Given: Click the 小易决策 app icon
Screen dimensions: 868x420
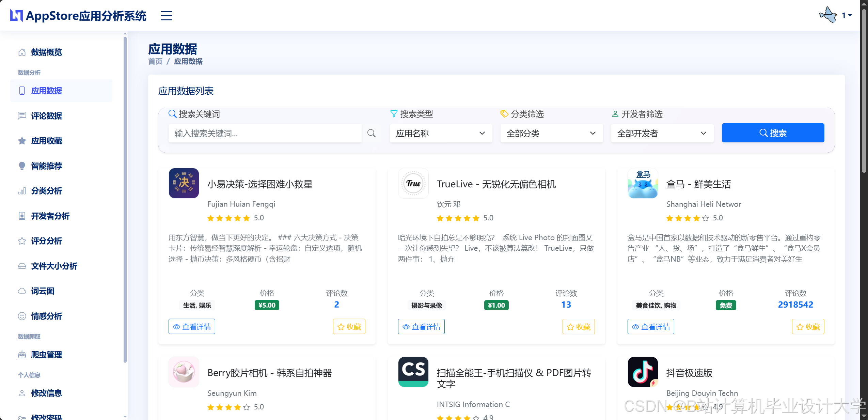Looking at the screenshot, I should click(184, 183).
